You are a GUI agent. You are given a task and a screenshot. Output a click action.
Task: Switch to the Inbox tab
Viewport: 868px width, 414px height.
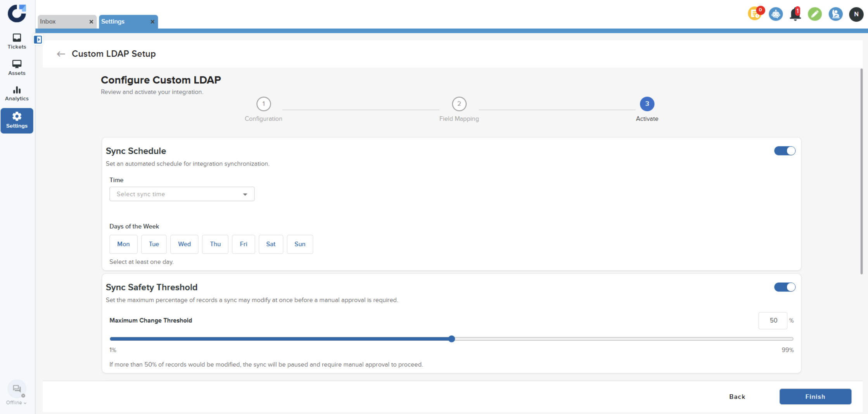(62, 22)
